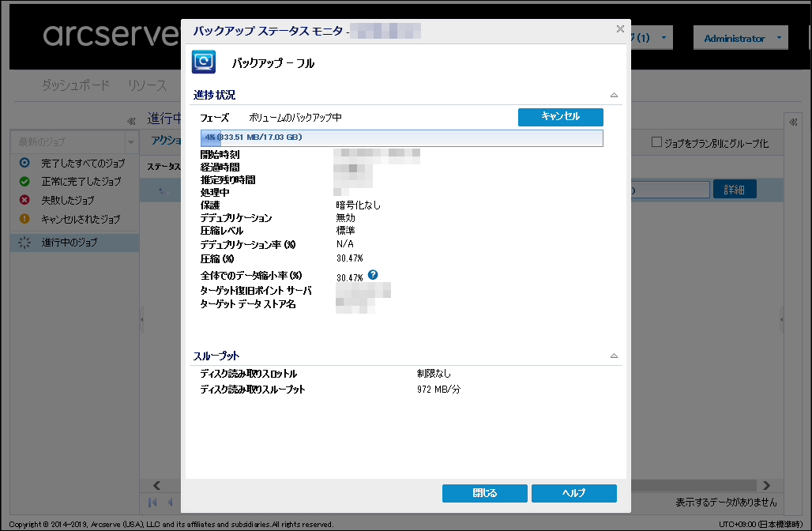Open ヘルプ from the dialog
The width and height of the screenshot is (812, 531).
573,493
